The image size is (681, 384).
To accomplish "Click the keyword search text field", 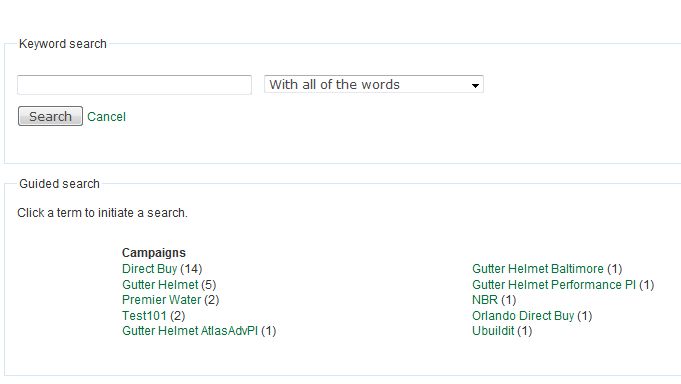I will pyautogui.click(x=134, y=85).
